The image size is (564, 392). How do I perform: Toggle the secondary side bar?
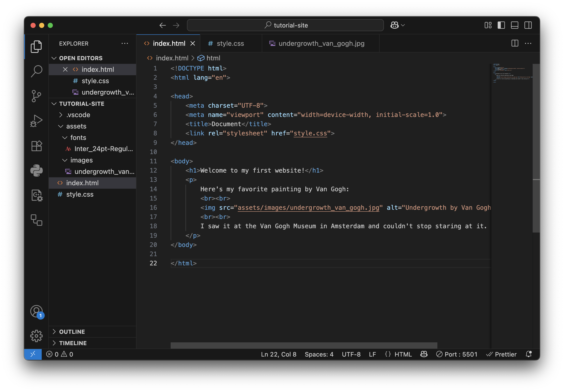528,25
